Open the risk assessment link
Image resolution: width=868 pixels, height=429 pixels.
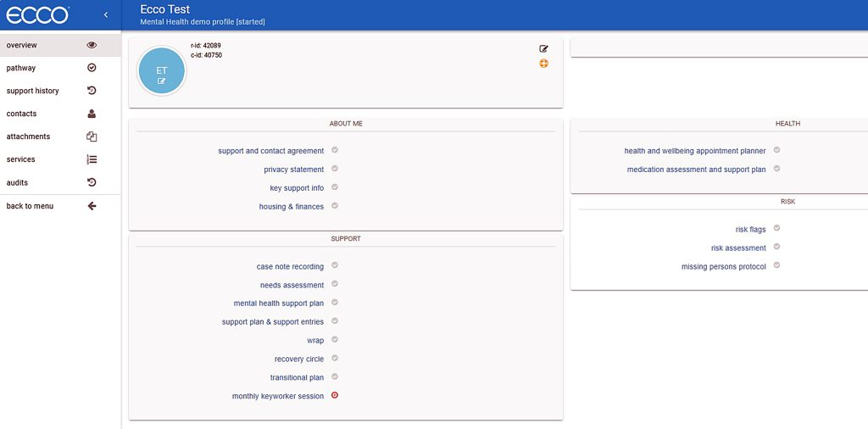tap(738, 248)
